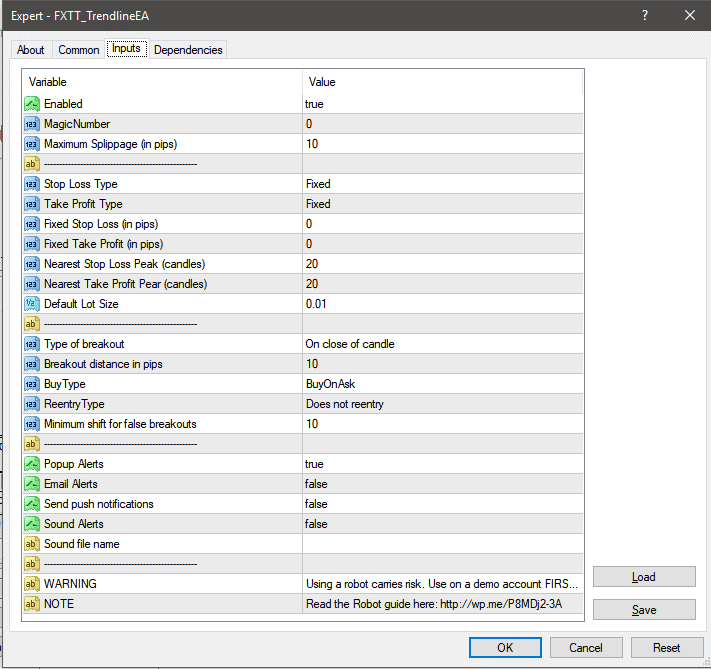
Task: Switch to the About tab
Action: (30, 49)
